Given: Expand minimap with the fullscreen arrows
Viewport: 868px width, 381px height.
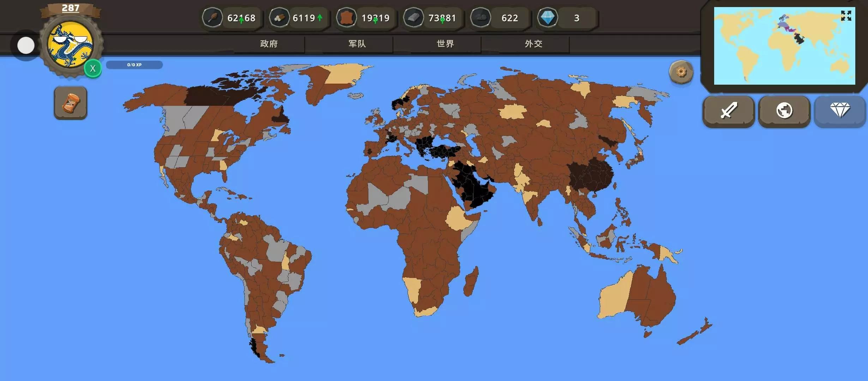Looking at the screenshot, I should [846, 16].
